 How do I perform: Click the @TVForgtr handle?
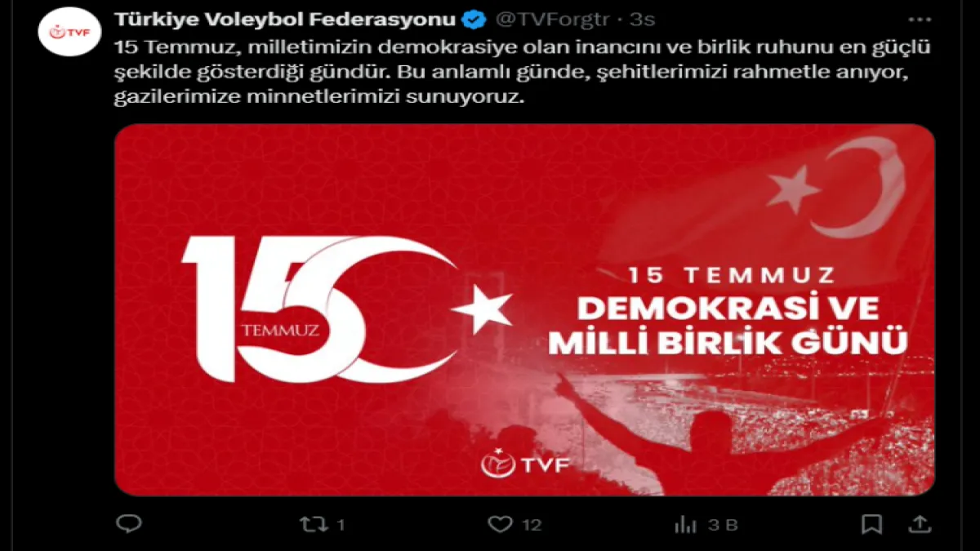click(x=551, y=20)
